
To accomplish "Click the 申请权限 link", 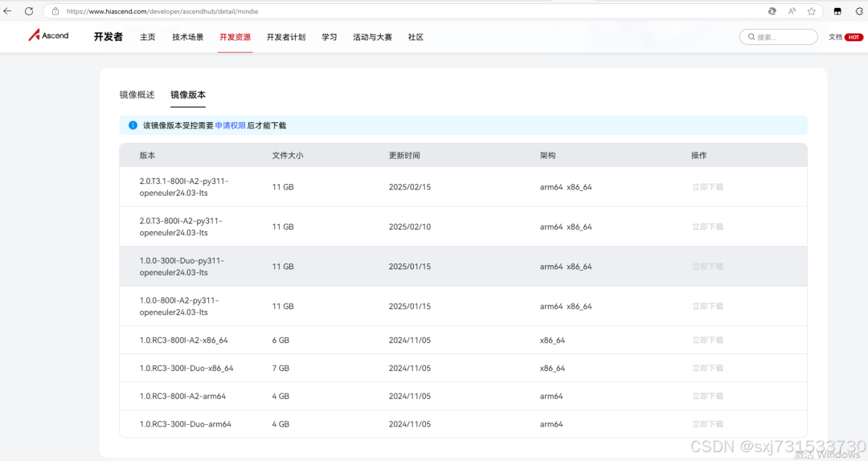I will pyautogui.click(x=231, y=125).
